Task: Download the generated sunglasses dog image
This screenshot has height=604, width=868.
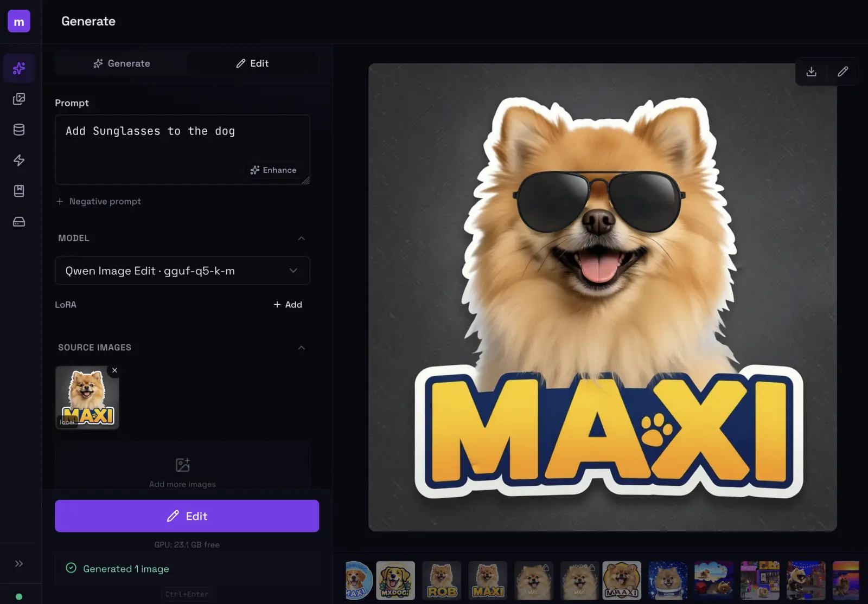Action: 811,71
